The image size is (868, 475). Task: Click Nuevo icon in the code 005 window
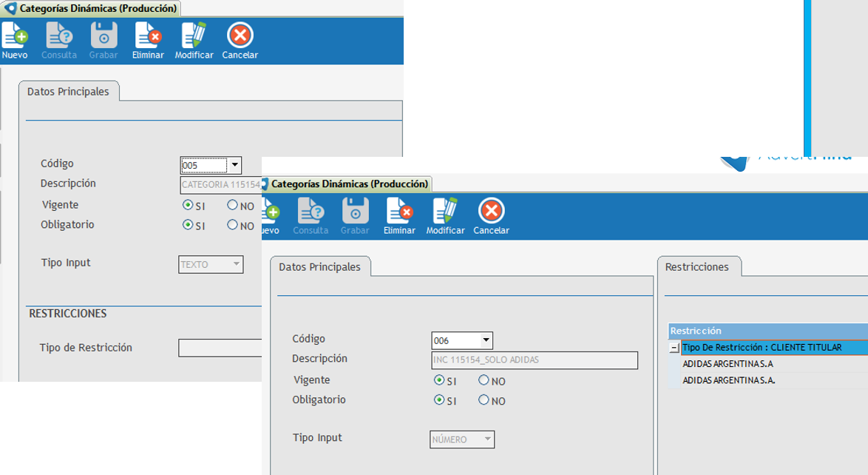click(14, 36)
